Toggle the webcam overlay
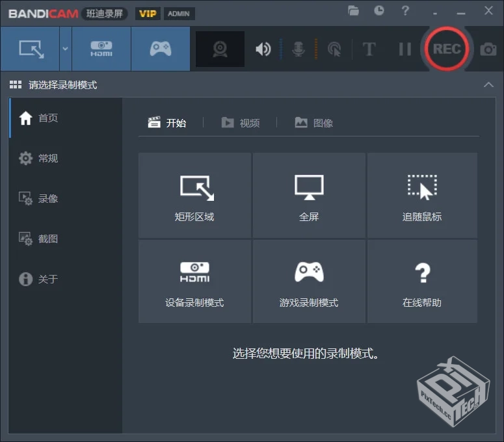 (220, 49)
